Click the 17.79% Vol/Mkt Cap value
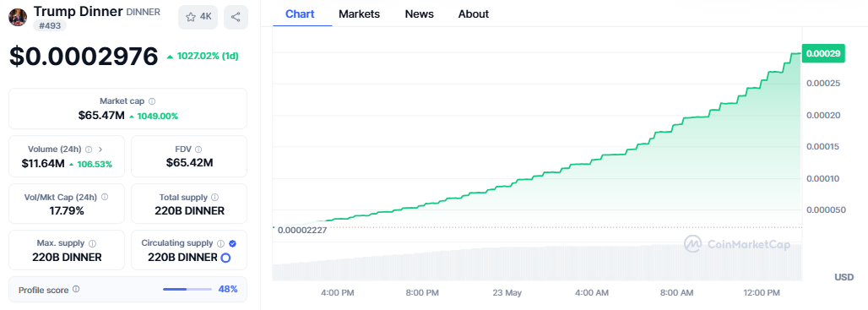Viewport: 868px width, 310px height. pyautogui.click(x=67, y=211)
